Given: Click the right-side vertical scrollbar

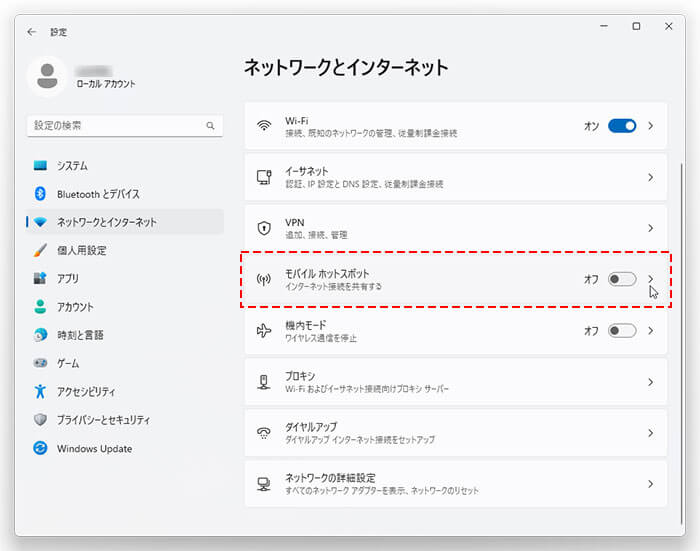Looking at the screenshot, I should (682, 344).
